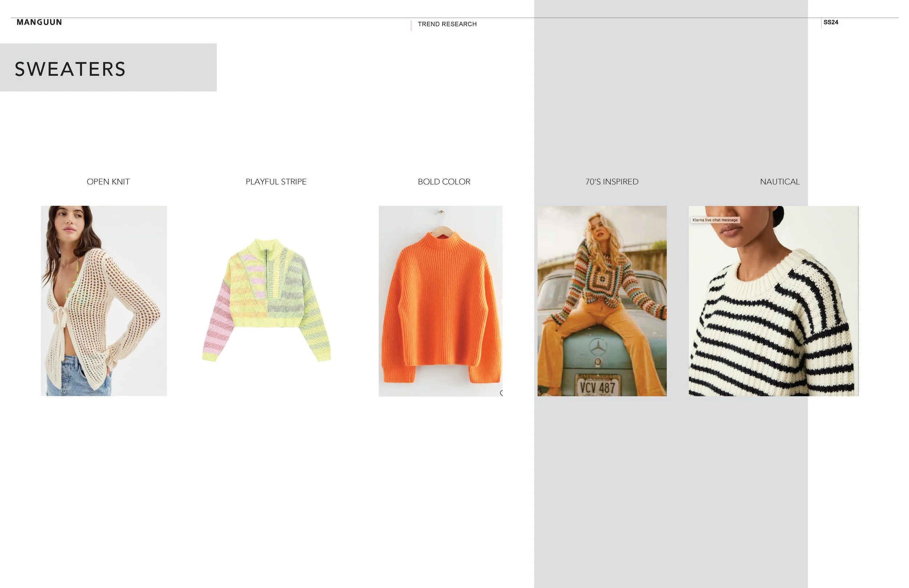Select the OPEN KNIT category label

coord(108,182)
